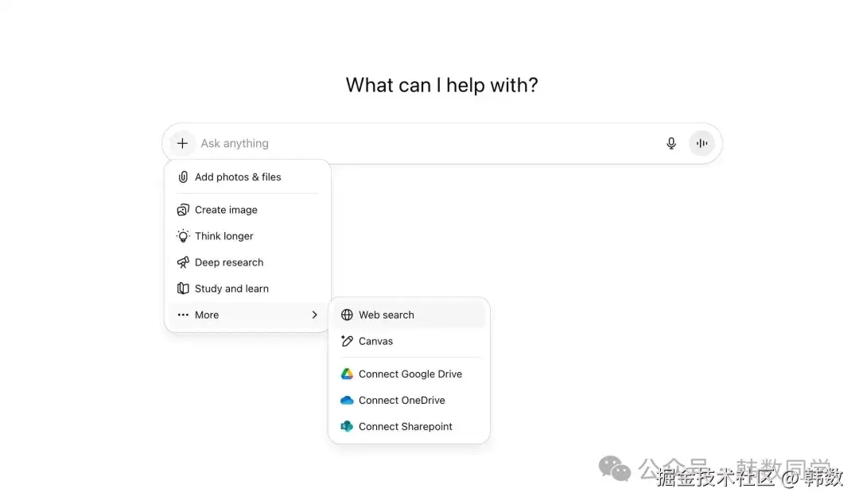Viewport: 859px width, 504px height.
Task: Click the Sharepoint logo icon
Action: coord(347,426)
